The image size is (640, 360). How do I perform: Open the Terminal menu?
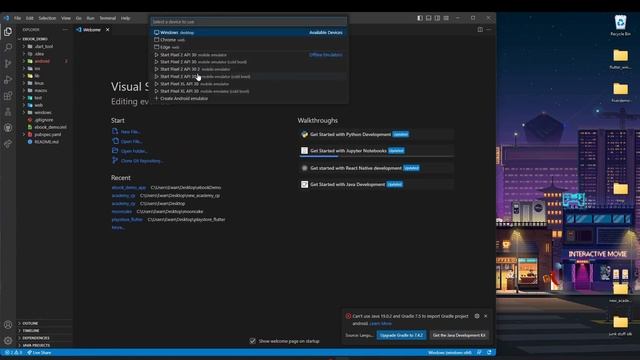[108, 18]
